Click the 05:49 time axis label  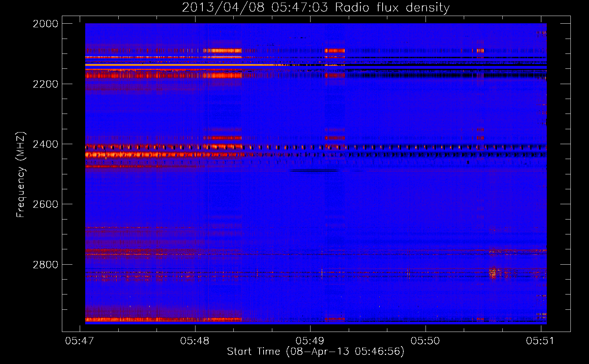[x=310, y=341]
